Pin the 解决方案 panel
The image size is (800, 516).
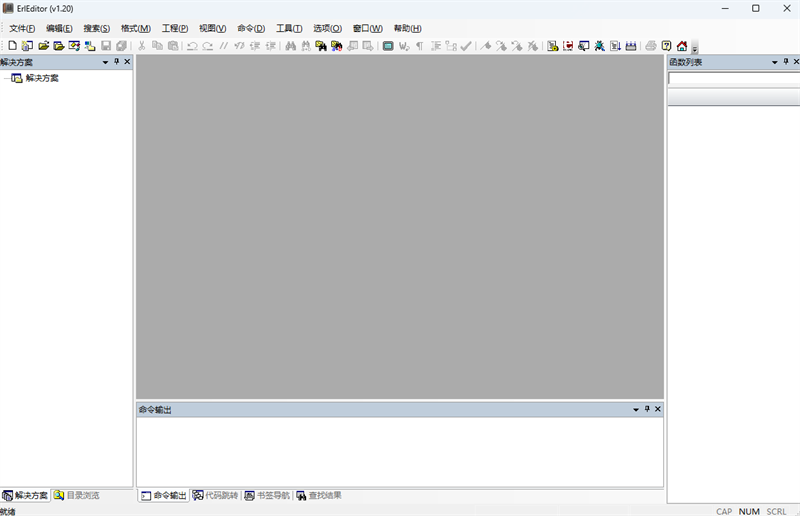point(117,62)
